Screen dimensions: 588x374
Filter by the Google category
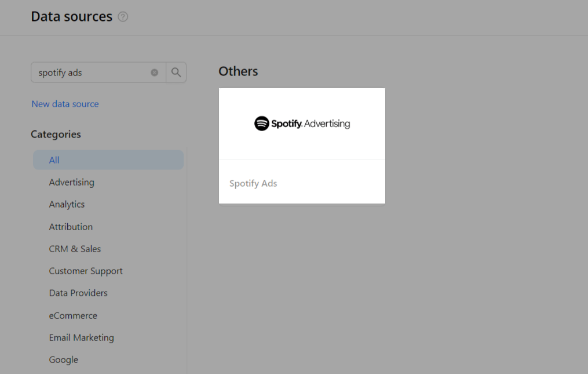tap(64, 360)
